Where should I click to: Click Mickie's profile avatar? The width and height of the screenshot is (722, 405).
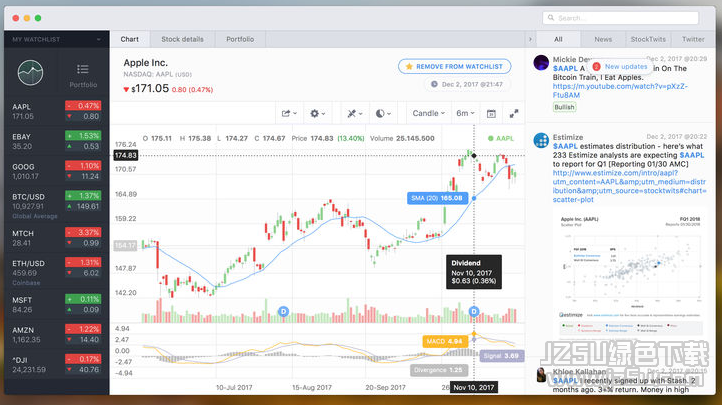[541, 63]
